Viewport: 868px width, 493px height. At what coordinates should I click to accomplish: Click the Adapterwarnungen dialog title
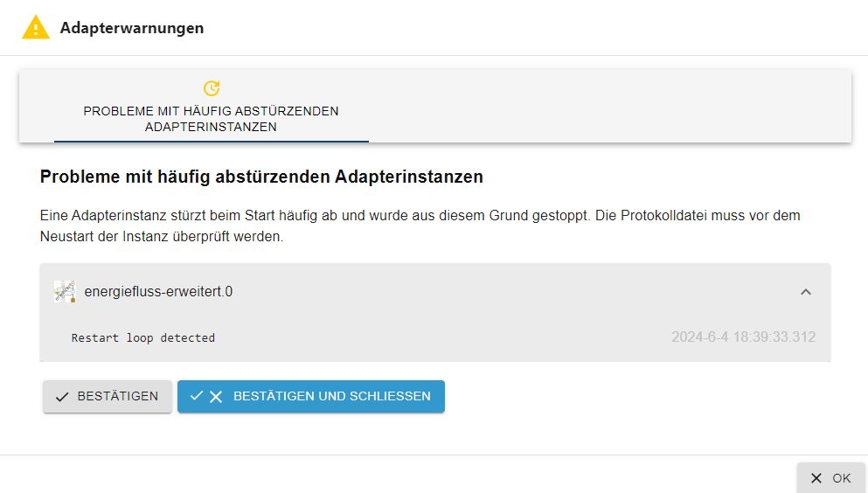pos(132,28)
